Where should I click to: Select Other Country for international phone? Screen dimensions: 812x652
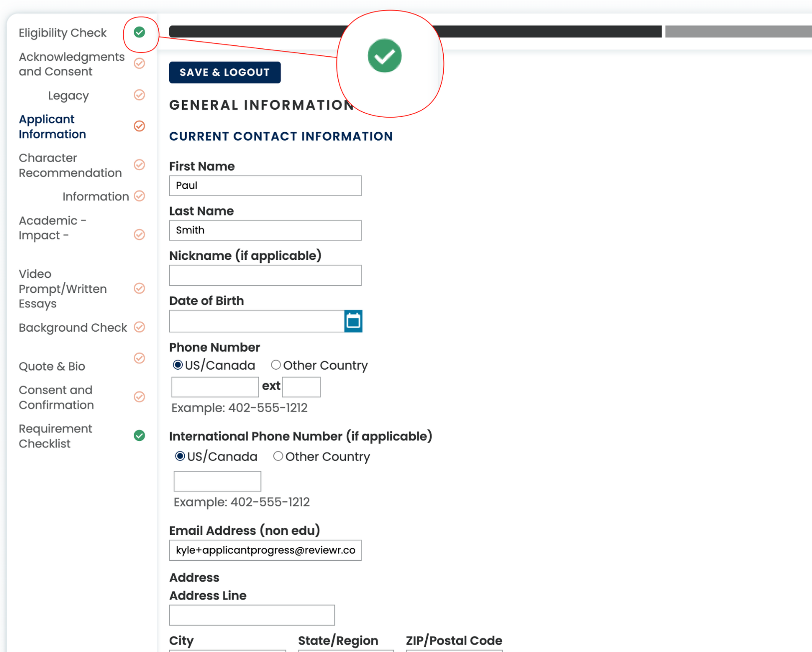coord(278,456)
